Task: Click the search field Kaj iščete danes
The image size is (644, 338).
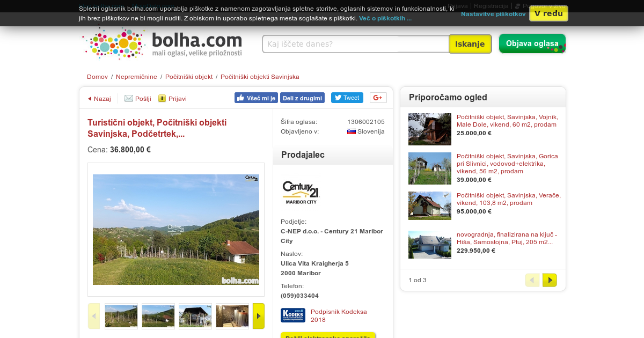Action: pos(356,44)
